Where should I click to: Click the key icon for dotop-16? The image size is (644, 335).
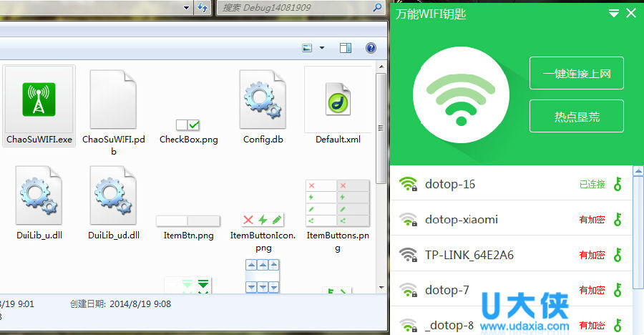click(x=618, y=184)
